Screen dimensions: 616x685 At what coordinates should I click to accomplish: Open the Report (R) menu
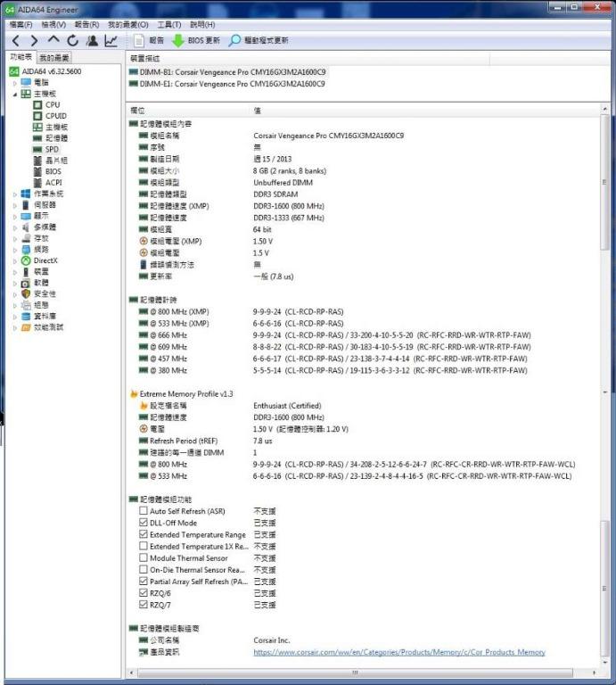coord(86,24)
